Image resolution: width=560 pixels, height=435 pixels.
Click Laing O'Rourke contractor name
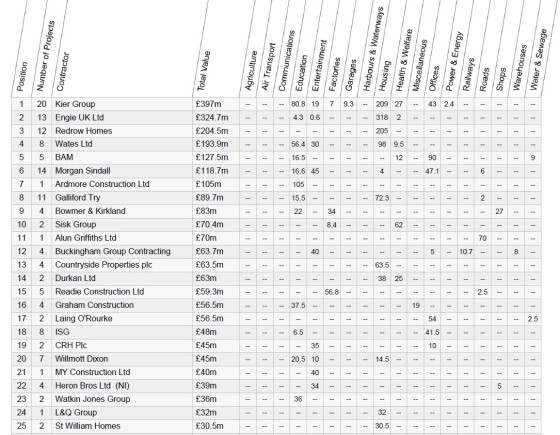(x=84, y=319)
